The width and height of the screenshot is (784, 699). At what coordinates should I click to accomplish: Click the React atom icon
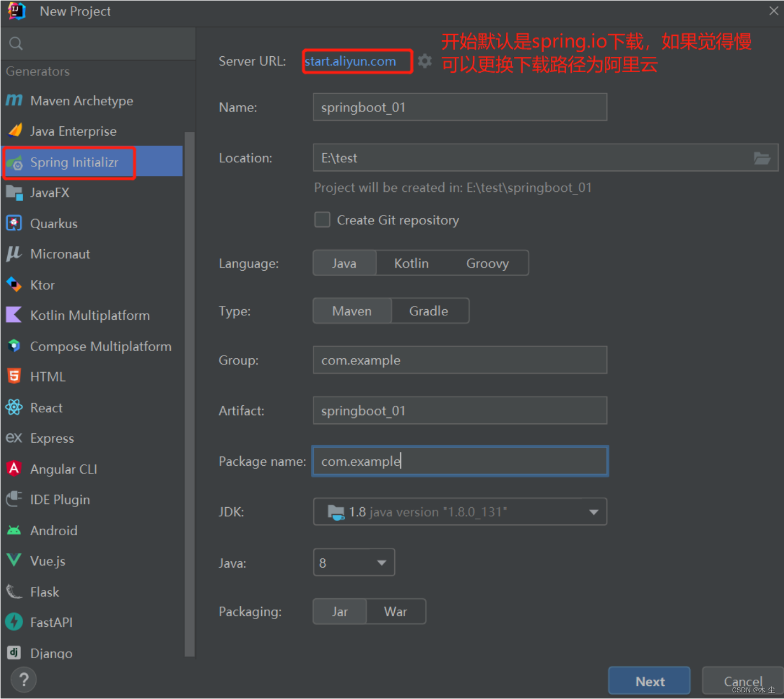tap(14, 407)
